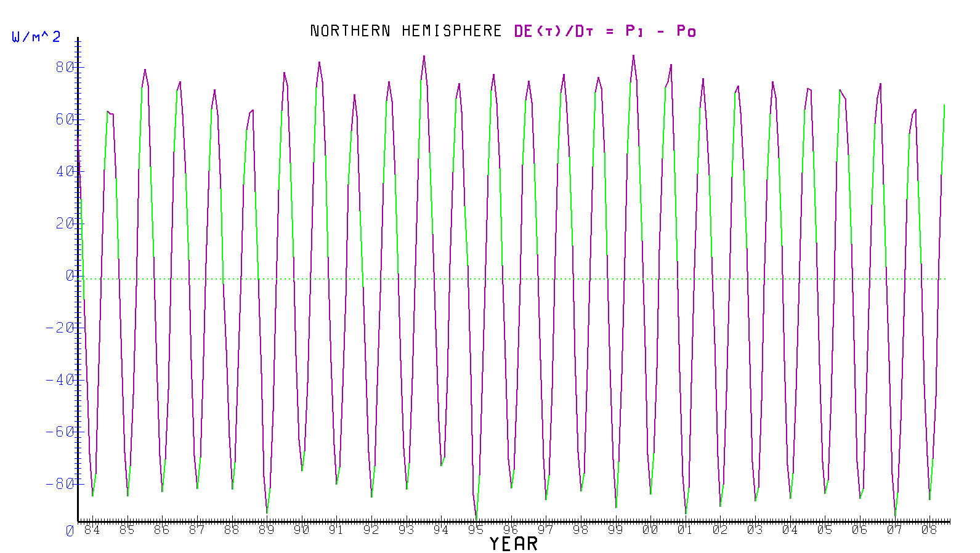Click the blue W/m^2 unit label
This screenshot has width=980, height=553.
pos(36,37)
